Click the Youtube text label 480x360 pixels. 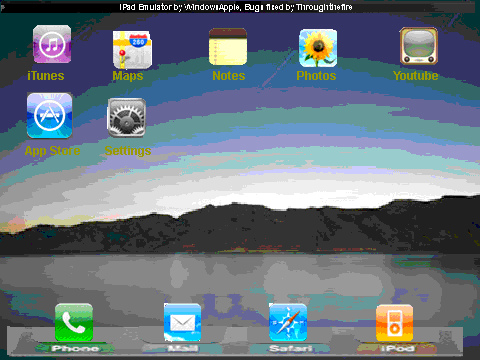coord(415,76)
